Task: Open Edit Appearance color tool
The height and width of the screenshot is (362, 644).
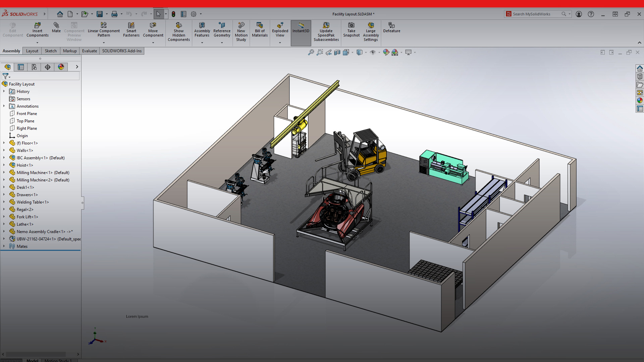Action: click(386, 52)
